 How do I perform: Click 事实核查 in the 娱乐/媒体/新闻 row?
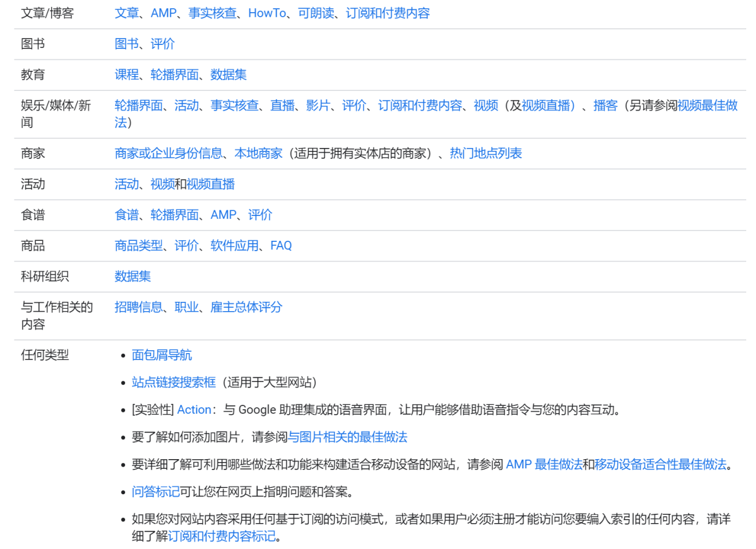(x=235, y=105)
